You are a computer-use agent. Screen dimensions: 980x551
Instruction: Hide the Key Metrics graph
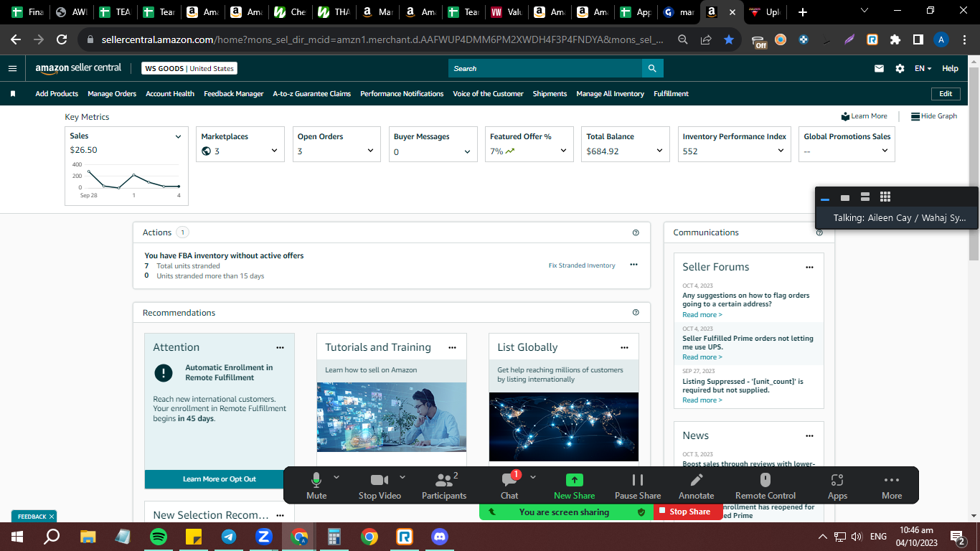[x=934, y=116]
